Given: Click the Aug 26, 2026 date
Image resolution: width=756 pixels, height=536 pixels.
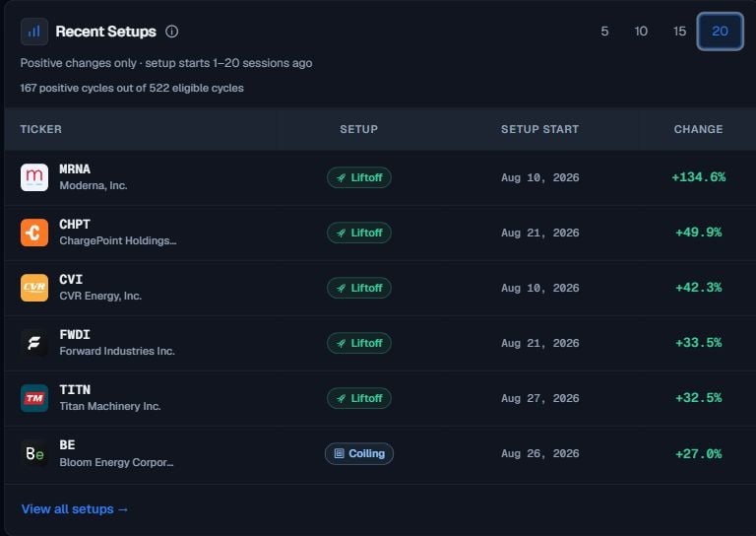Looking at the screenshot, I should [x=540, y=453].
